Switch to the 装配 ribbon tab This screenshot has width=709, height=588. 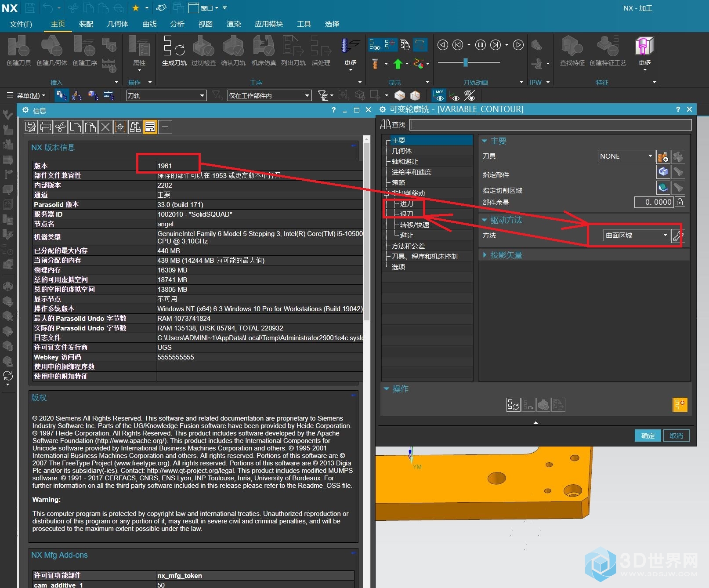click(86, 24)
